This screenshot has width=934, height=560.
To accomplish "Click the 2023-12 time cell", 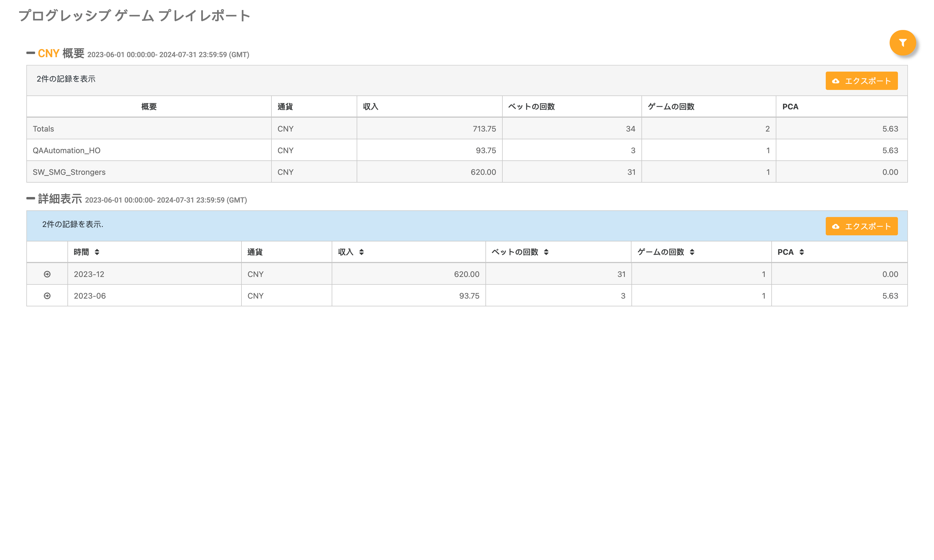I will (x=89, y=274).
